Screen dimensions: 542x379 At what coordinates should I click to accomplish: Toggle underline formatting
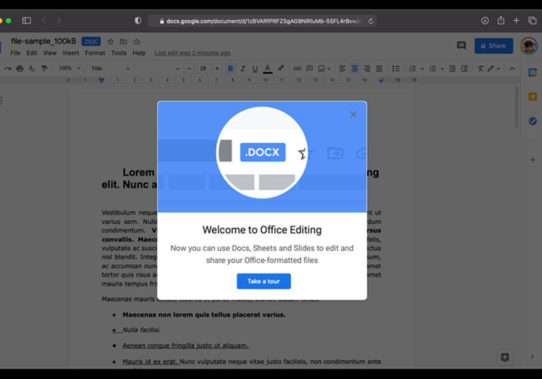coord(255,68)
